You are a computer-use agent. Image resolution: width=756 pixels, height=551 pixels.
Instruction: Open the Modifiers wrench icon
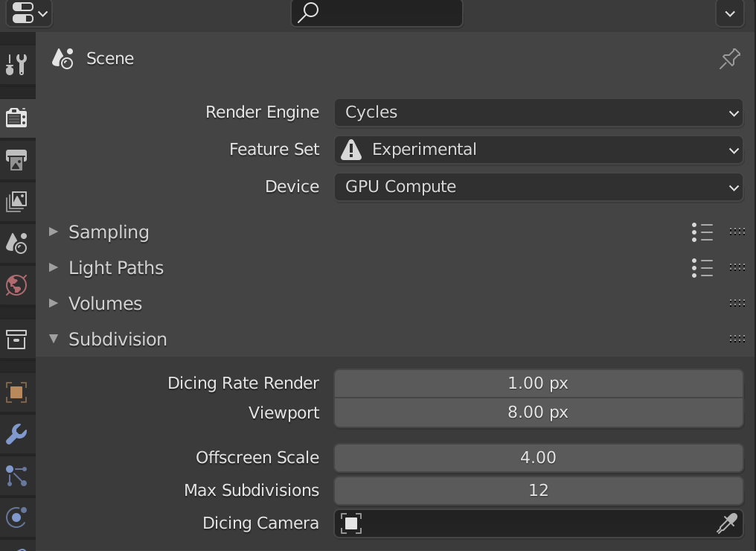click(x=16, y=434)
